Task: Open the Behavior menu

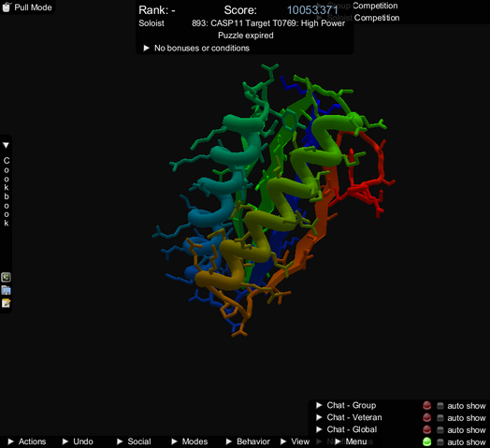Action: (x=248, y=441)
